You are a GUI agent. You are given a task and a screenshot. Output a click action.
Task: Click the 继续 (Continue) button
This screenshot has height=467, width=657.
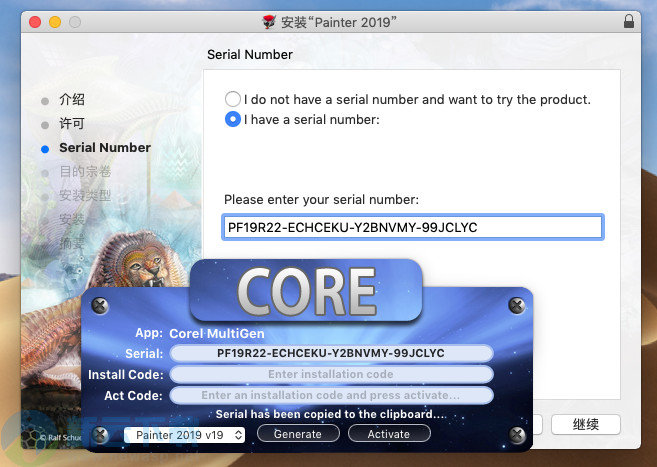pos(585,424)
